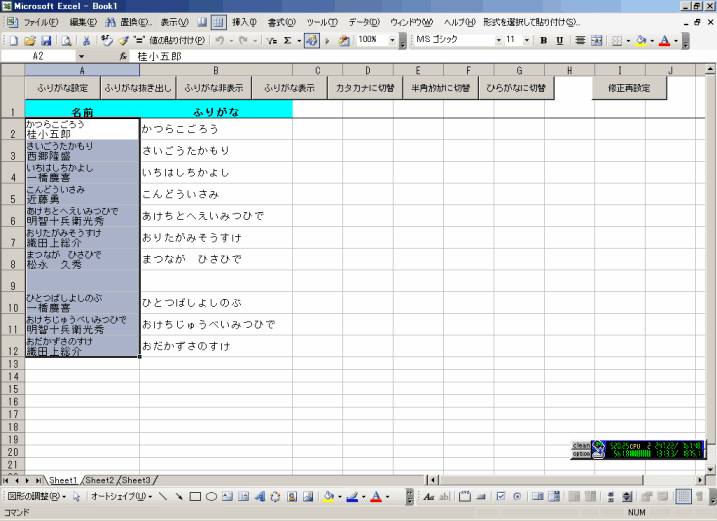717x521 pixels.
Task: Select the Arrow drawing tool
Action: click(x=179, y=496)
